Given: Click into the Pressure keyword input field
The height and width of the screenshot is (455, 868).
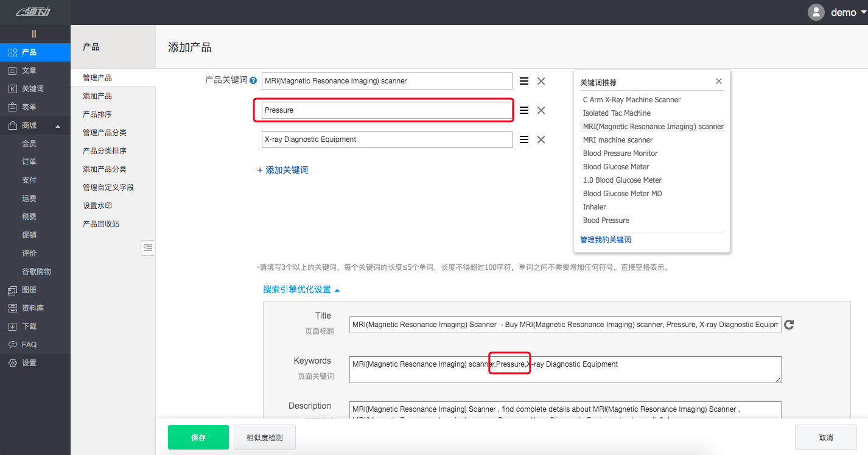Looking at the screenshot, I should coord(387,110).
